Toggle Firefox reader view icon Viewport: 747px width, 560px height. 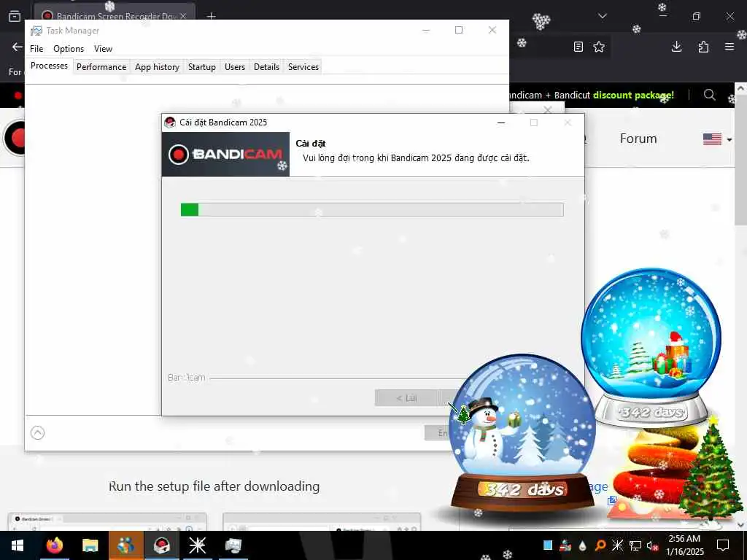578,47
